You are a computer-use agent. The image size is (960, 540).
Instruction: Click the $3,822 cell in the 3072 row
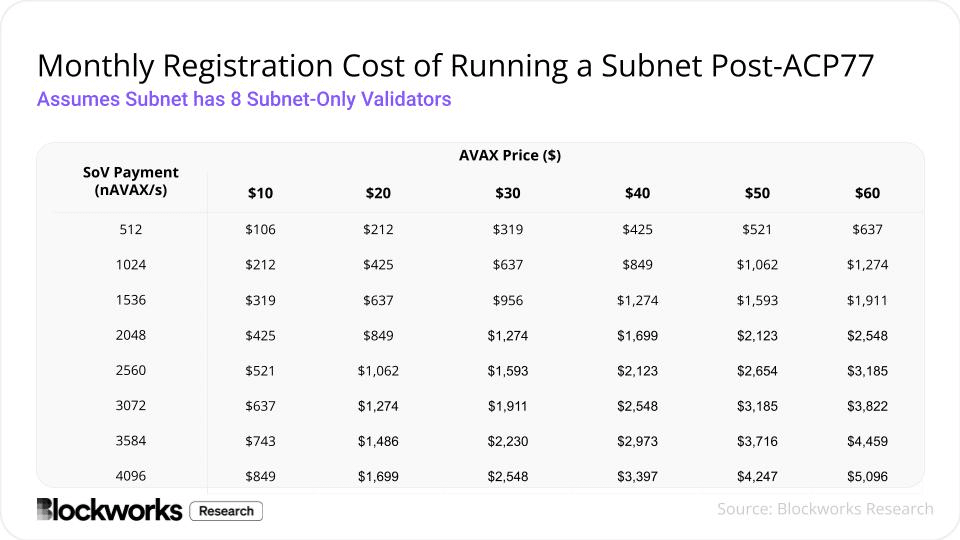pos(868,406)
